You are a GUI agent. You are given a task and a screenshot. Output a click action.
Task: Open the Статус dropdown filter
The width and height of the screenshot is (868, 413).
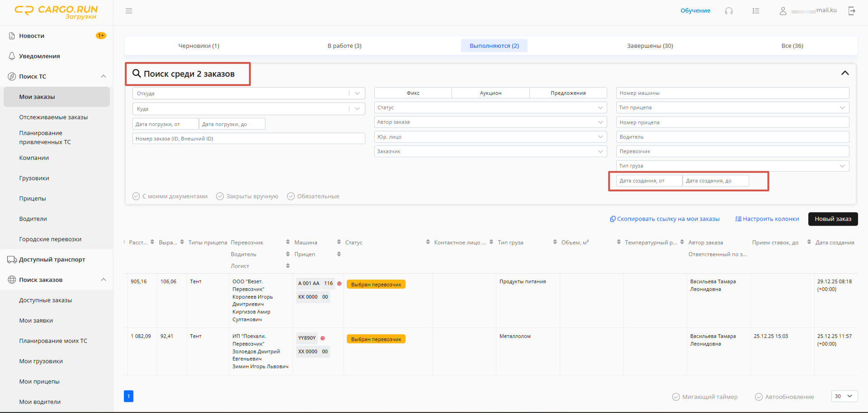(x=490, y=108)
